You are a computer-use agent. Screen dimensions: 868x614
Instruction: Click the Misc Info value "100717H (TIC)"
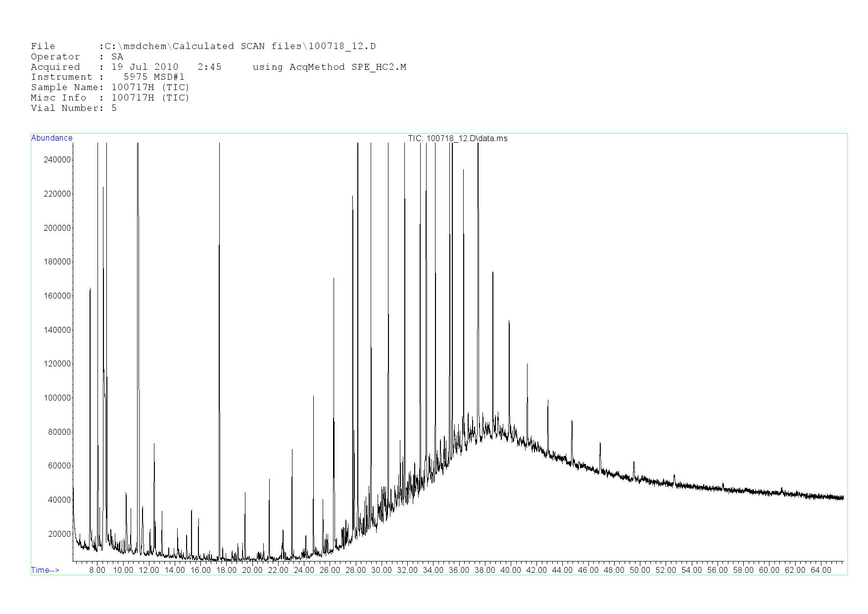coord(150,98)
